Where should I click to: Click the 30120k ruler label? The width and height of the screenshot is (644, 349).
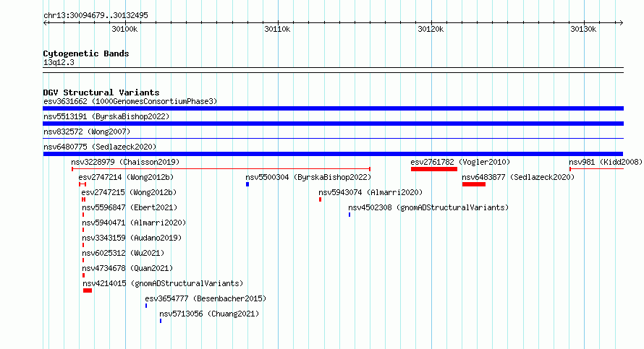point(431,29)
